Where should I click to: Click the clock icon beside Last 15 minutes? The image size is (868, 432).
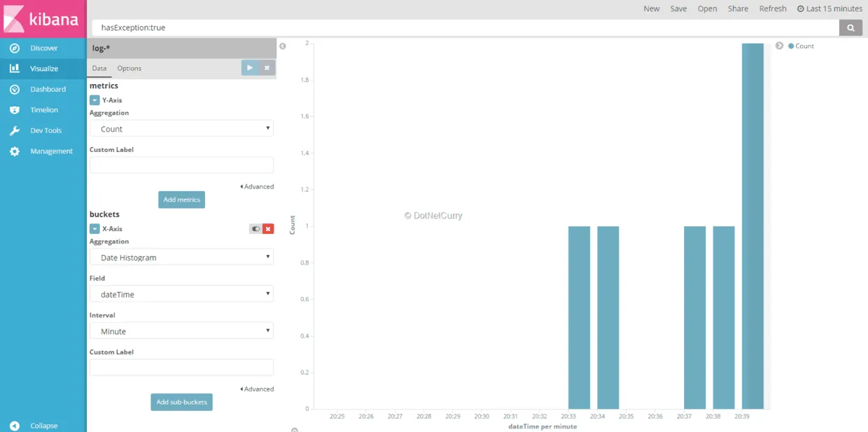[x=801, y=9]
